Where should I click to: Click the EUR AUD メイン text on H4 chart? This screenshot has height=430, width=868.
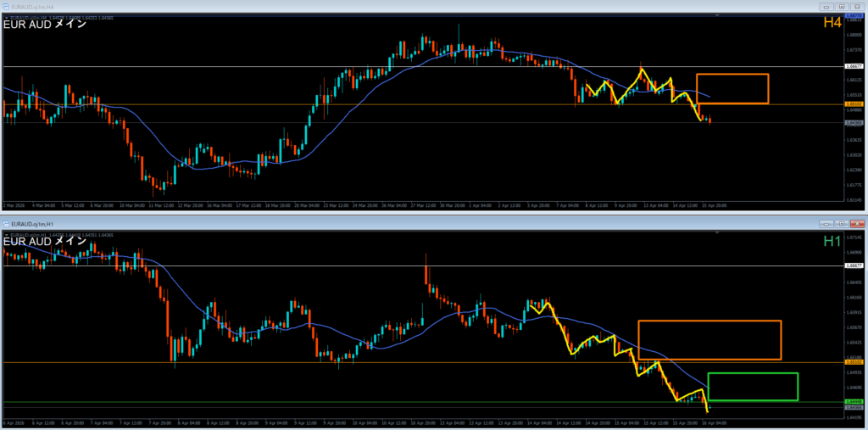point(45,25)
